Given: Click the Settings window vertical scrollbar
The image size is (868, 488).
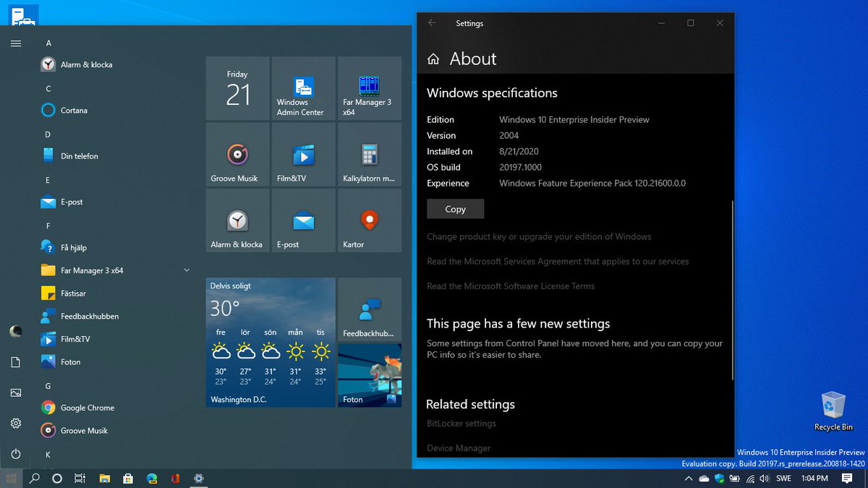Looking at the screenshot, I should pos(732,291).
